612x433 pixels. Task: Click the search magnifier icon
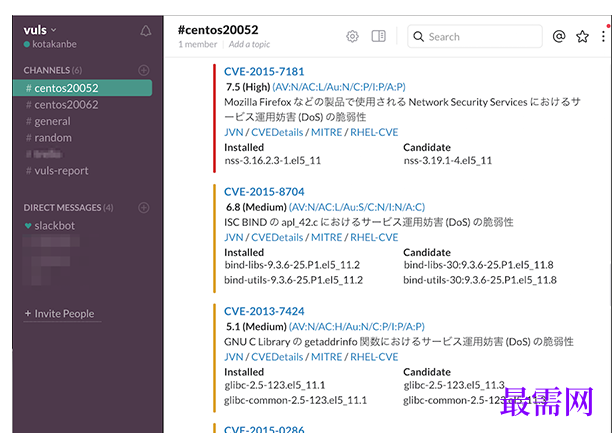(418, 37)
